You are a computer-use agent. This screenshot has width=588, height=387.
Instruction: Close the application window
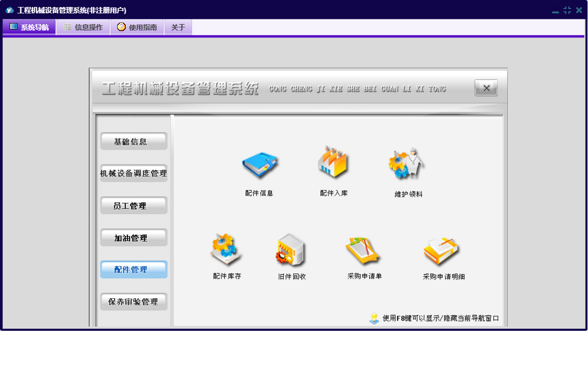click(x=578, y=11)
